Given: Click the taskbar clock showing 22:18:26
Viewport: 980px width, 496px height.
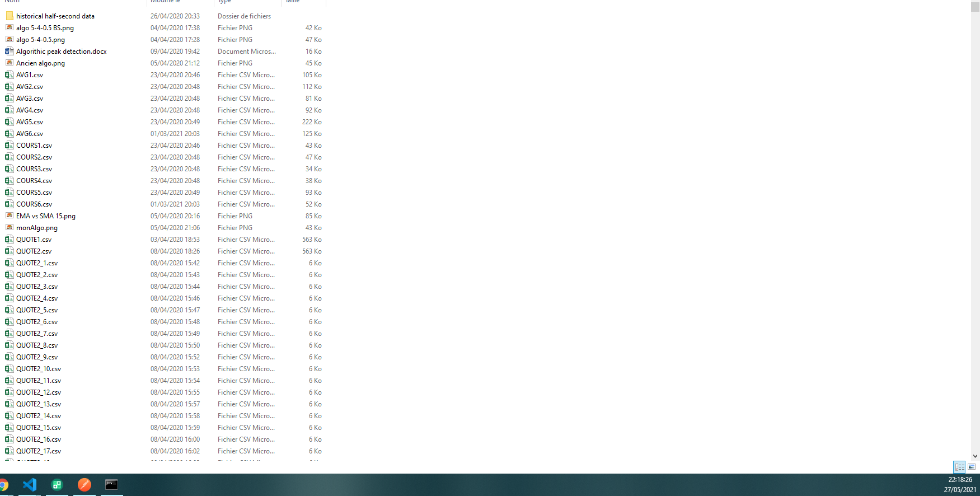Looking at the screenshot, I should pos(960,480).
